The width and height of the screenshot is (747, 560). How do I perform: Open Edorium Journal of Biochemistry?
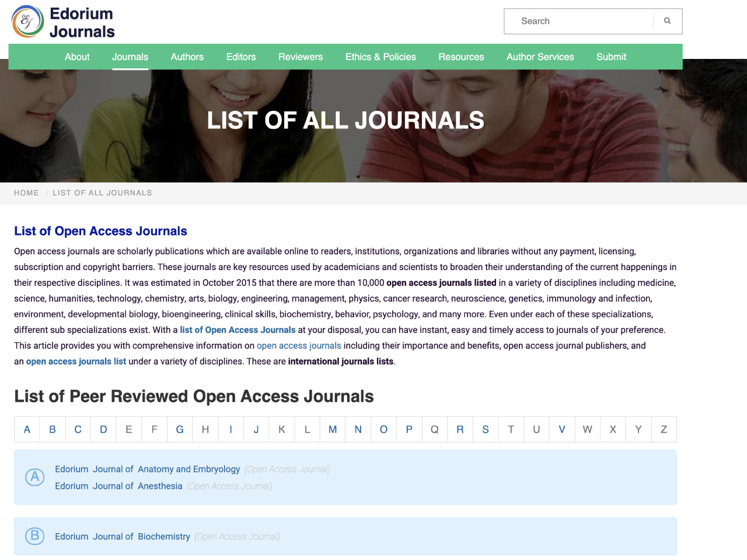[x=123, y=537]
